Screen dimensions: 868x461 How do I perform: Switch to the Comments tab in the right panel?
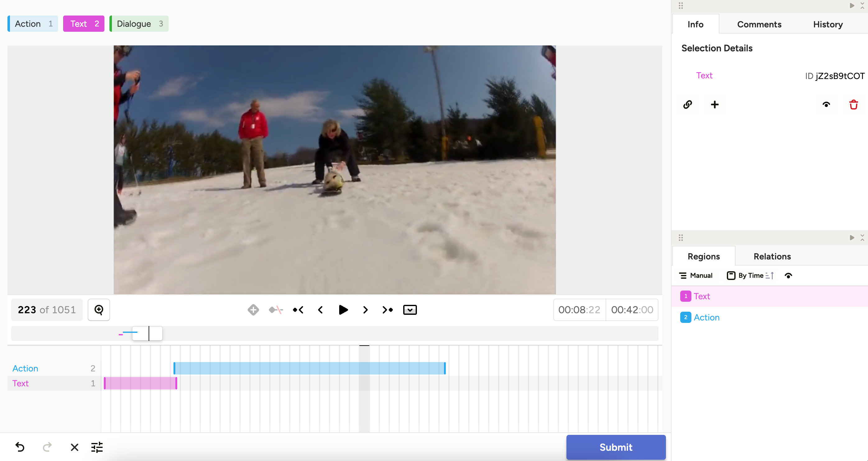(759, 24)
